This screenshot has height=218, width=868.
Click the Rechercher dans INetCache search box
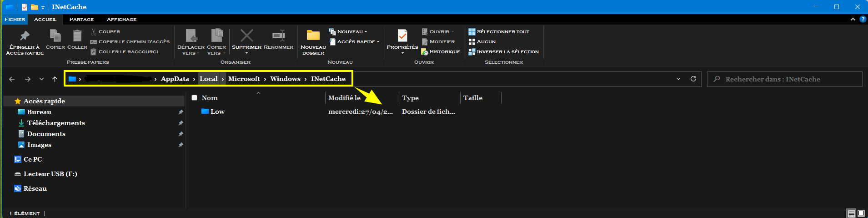(785, 79)
